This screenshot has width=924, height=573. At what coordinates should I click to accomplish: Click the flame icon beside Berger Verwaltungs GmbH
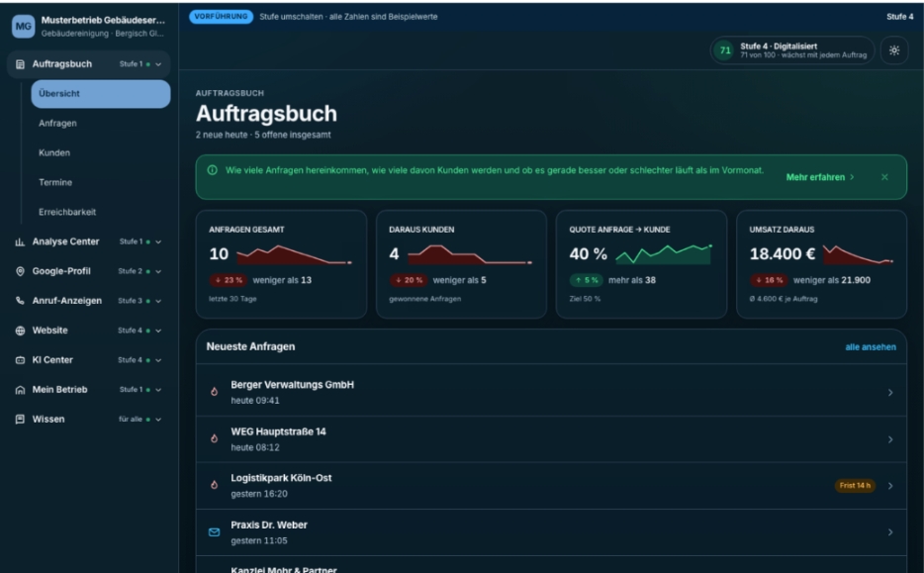215,392
